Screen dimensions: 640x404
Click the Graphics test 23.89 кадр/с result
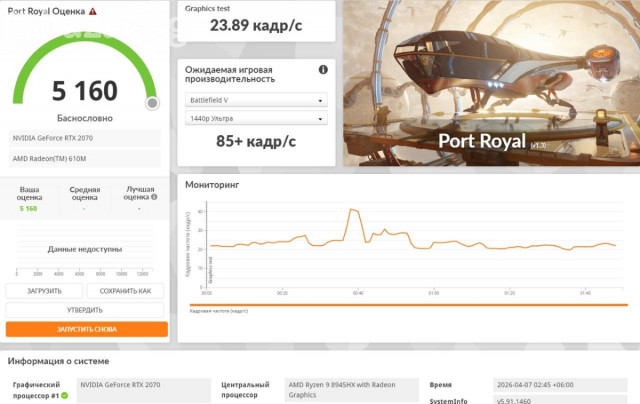pos(256,26)
